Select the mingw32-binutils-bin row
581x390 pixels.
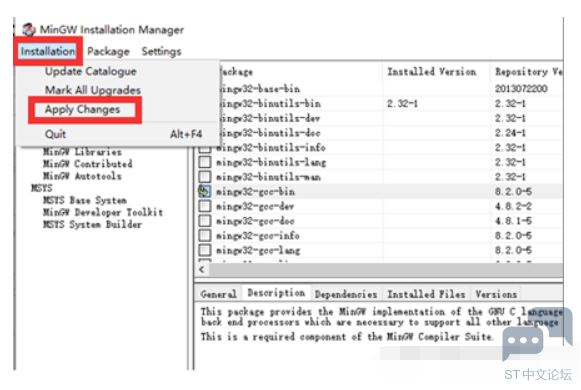tap(391, 103)
